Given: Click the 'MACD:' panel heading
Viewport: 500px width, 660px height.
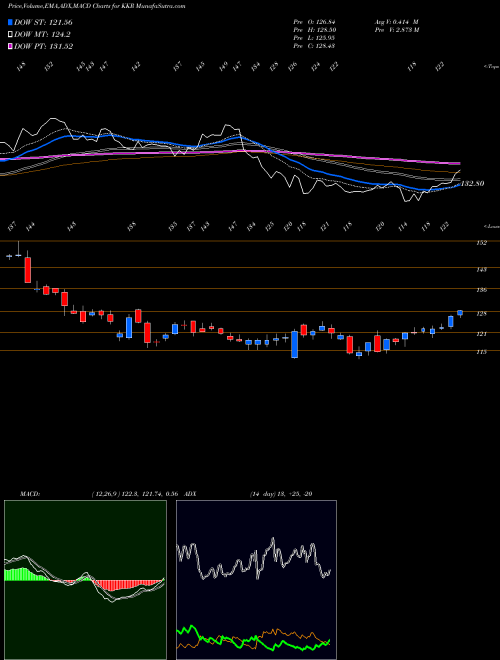Looking at the screenshot, I should click(x=30, y=494).
